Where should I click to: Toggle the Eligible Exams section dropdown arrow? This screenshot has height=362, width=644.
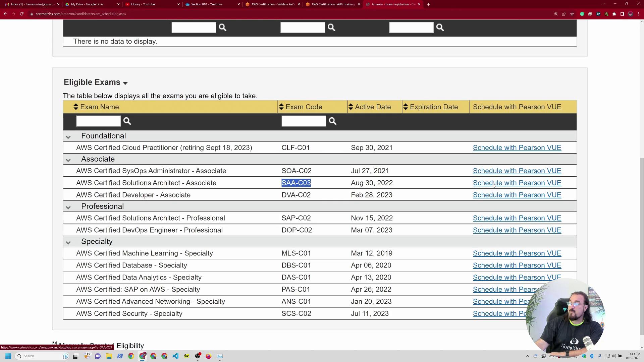[125, 83]
